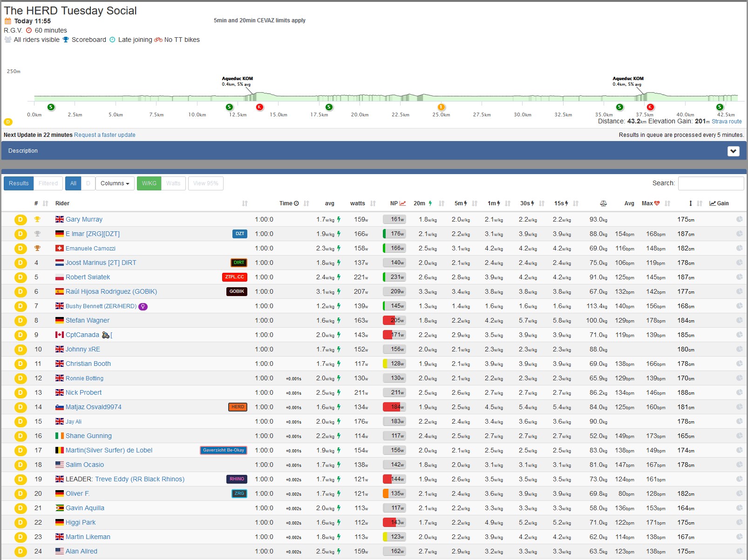Sort by the weight scale icon column

[603, 203]
